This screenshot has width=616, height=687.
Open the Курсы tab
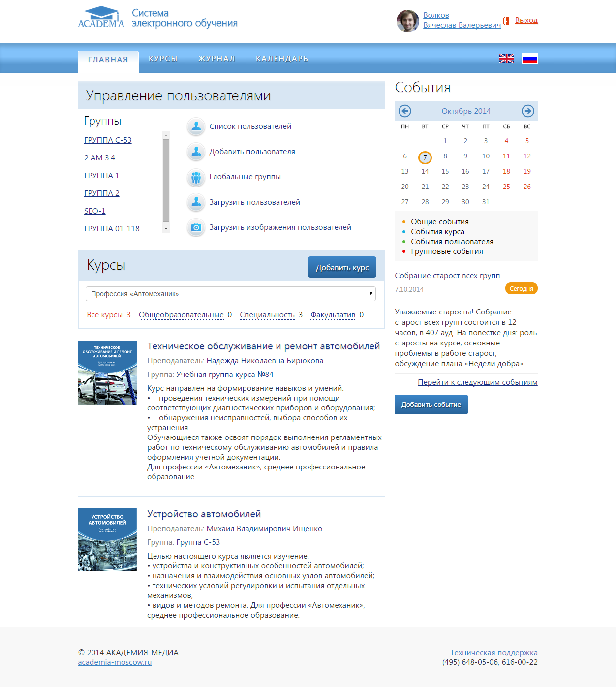(163, 59)
